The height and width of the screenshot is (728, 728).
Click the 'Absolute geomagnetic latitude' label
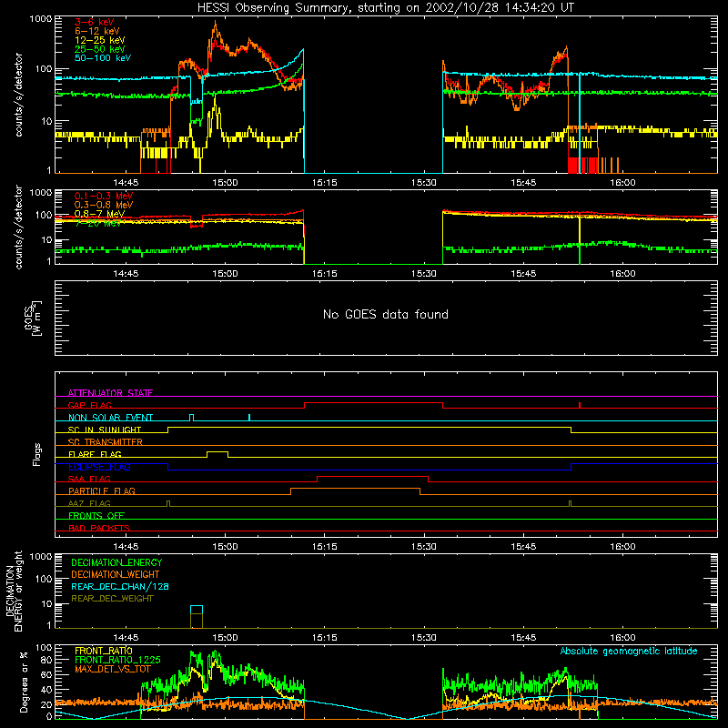(629, 651)
